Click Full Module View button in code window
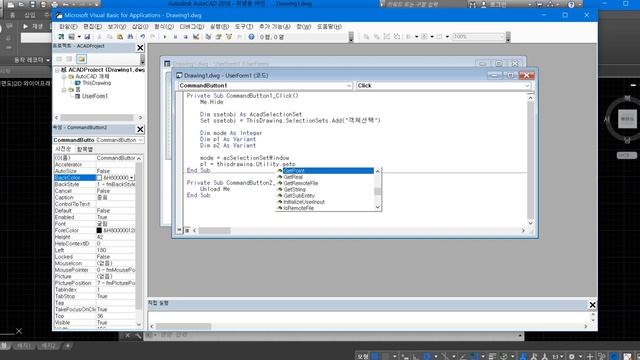640x360 pixels. (187, 231)
